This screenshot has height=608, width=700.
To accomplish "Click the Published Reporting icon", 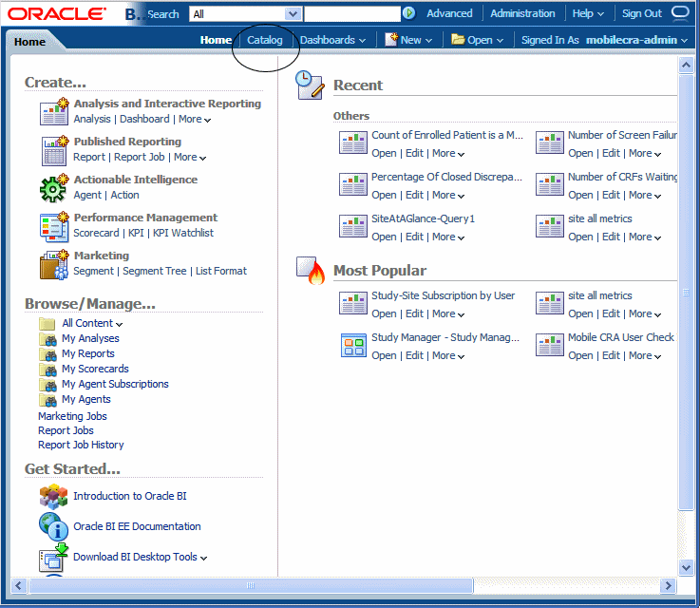I will pos(54,150).
